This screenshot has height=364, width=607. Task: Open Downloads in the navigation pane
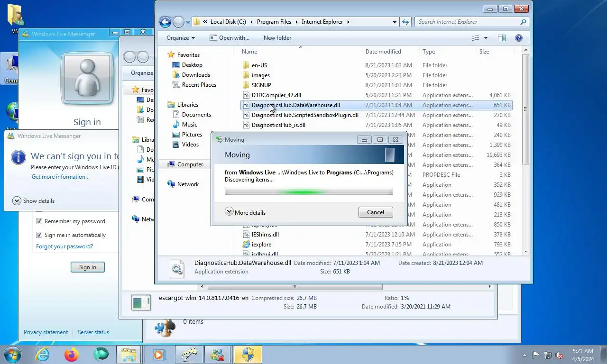coord(196,75)
